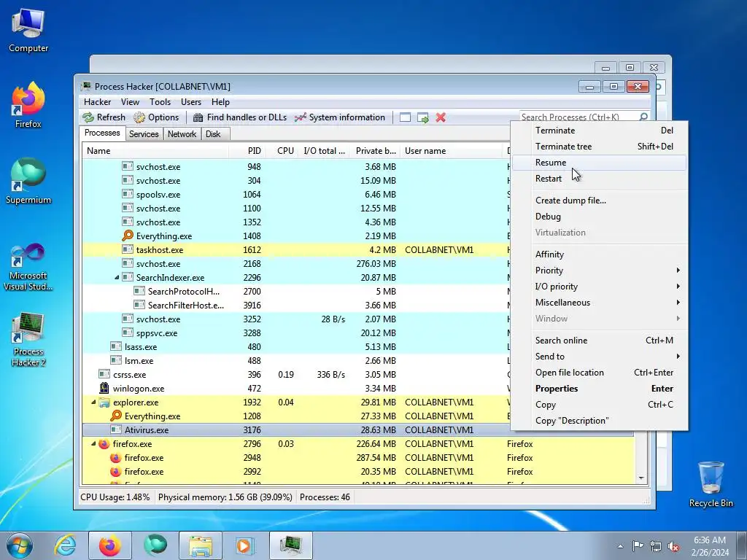Click the scroll down arrow in process list
Image resolution: width=747 pixels, height=560 pixels.
[x=641, y=478]
